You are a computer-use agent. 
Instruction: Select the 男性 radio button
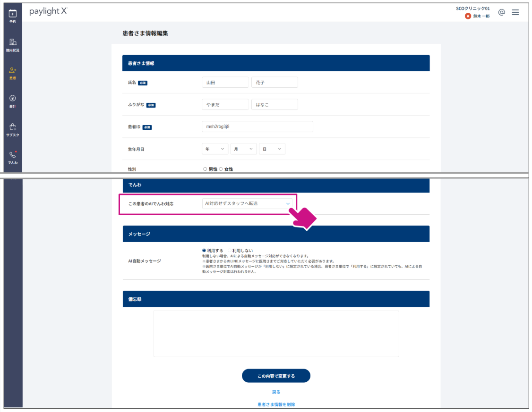point(205,169)
